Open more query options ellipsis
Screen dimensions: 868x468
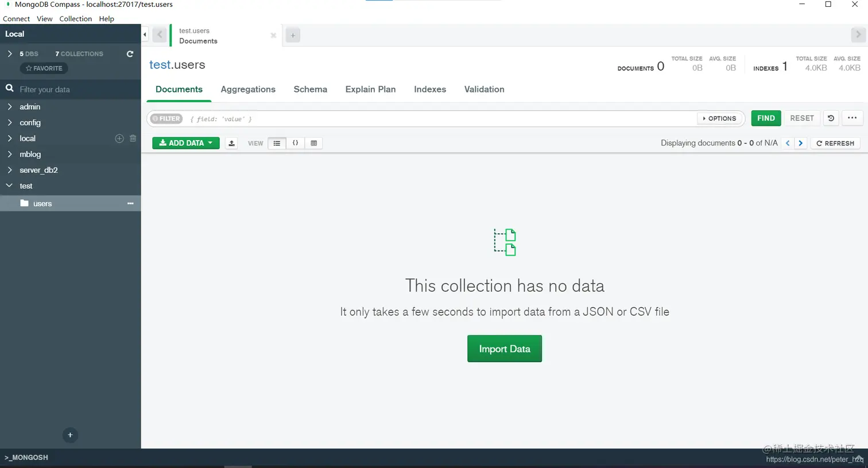[x=852, y=118]
